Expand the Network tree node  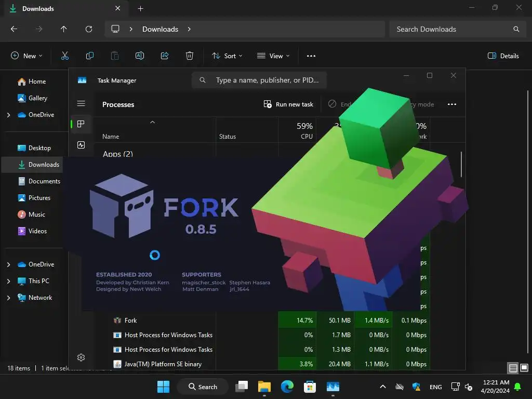coord(8,298)
